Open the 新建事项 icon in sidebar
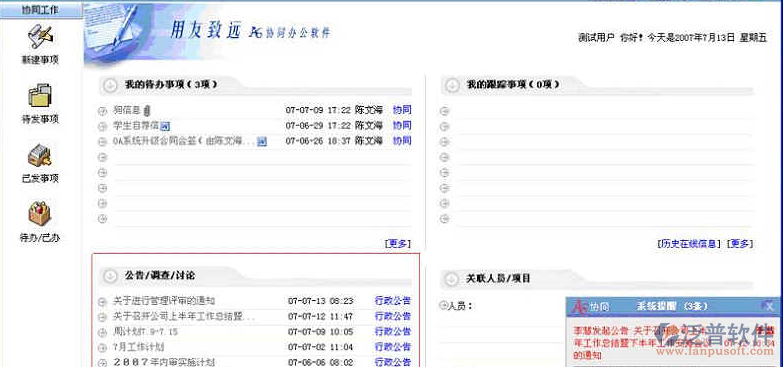This screenshot has height=367, width=784. pyautogui.click(x=40, y=36)
